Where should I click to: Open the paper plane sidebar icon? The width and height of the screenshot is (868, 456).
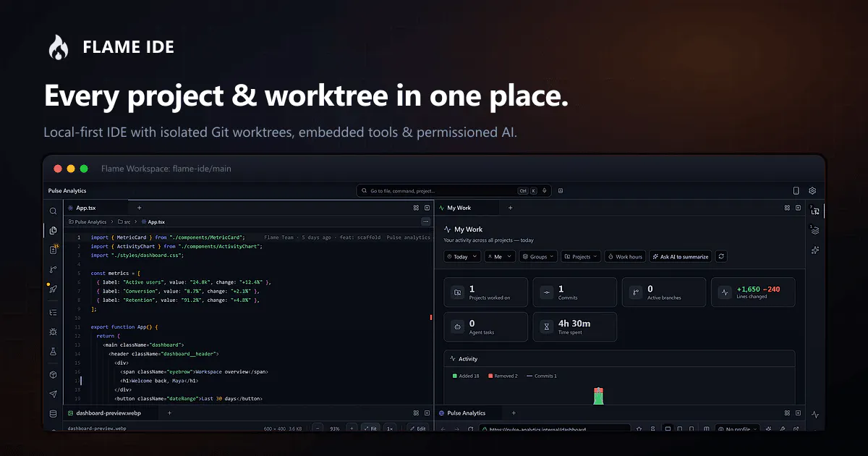click(x=53, y=394)
